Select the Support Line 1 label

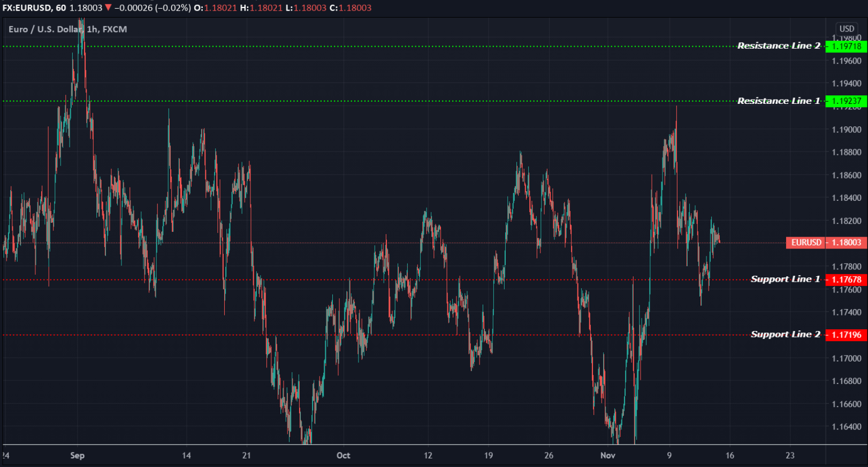[x=786, y=280]
